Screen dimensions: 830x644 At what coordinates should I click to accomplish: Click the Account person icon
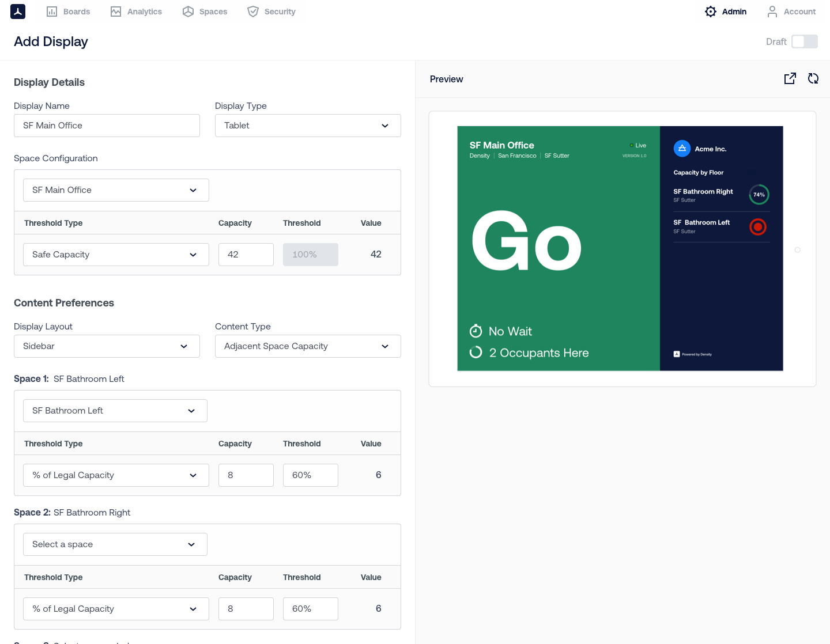(772, 12)
